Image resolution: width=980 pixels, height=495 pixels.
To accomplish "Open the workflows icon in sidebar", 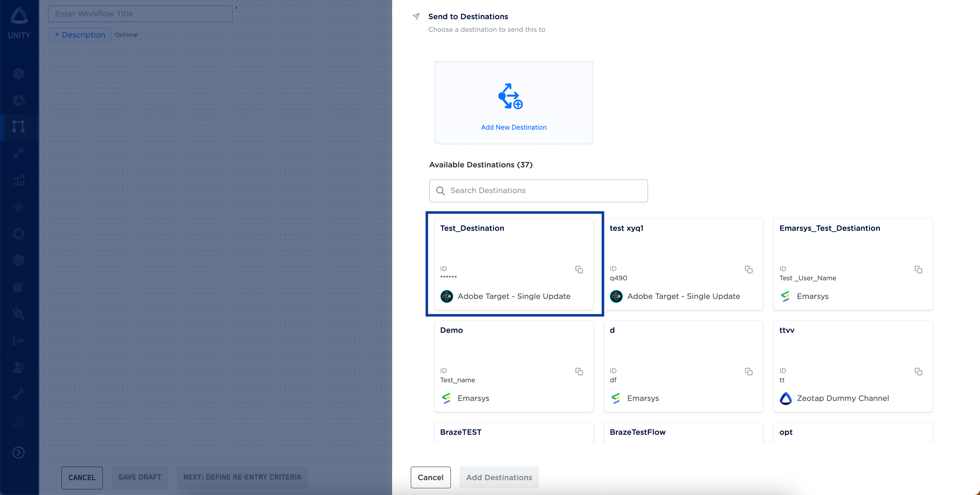I will coord(19,126).
